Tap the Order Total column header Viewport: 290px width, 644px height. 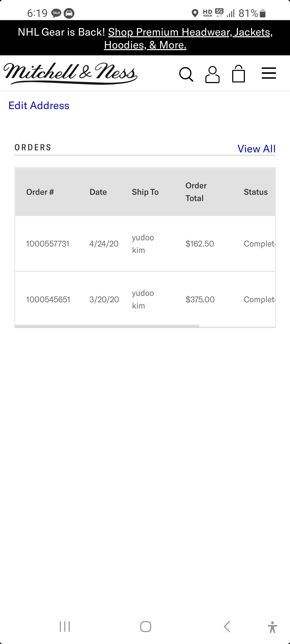(196, 192)
